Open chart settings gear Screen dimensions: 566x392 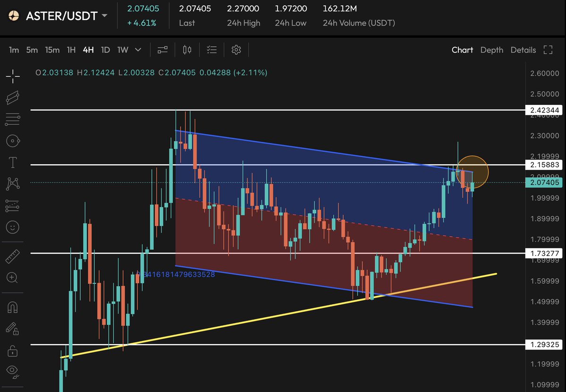(236, 50)
